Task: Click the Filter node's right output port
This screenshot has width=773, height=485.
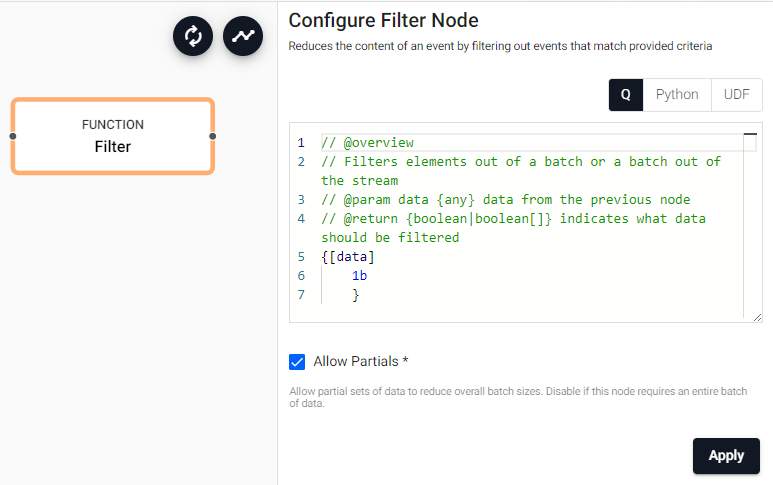Action: pyautogui.click(x=212, y=137)
